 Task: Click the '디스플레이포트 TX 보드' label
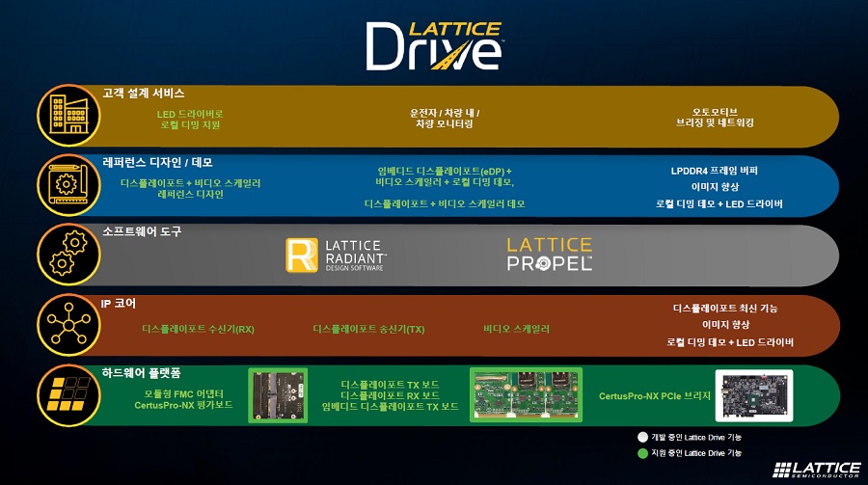tap(390, 384)
